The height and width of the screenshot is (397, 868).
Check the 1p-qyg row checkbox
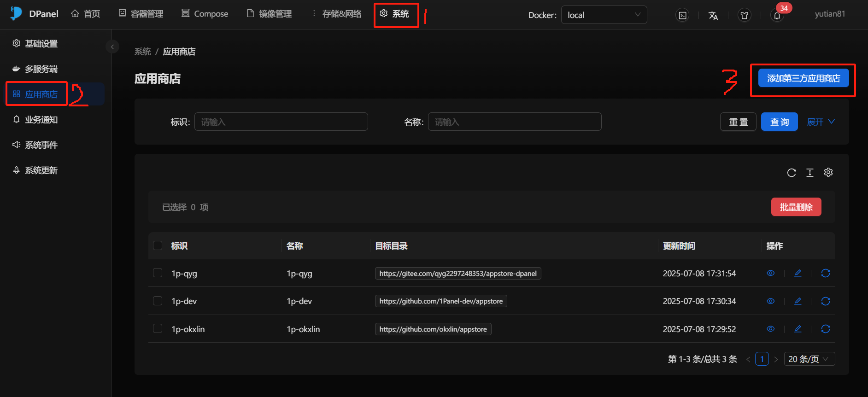(x=158, y=273)
